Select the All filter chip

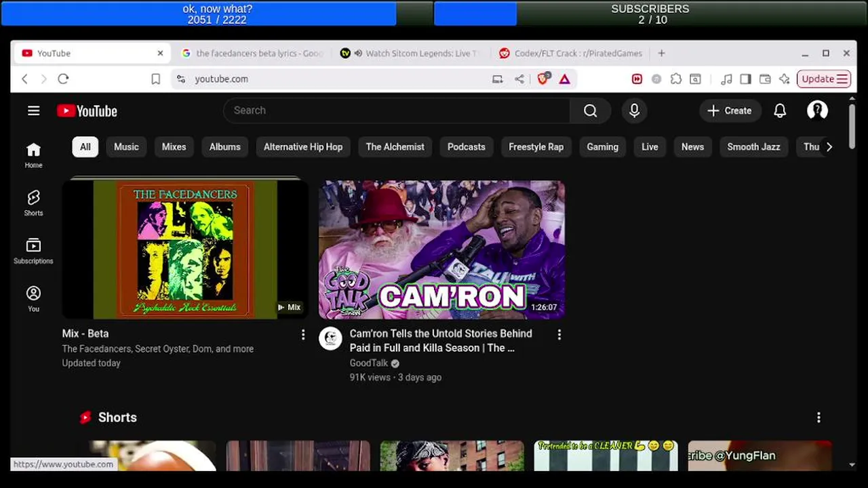tap(85, 147)
